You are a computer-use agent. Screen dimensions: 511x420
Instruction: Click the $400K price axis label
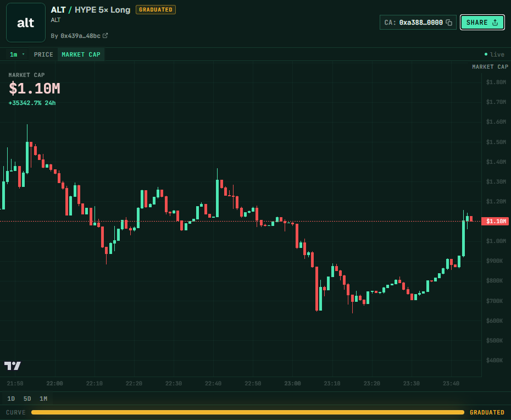pyautogui.click(x=495, y=360)
